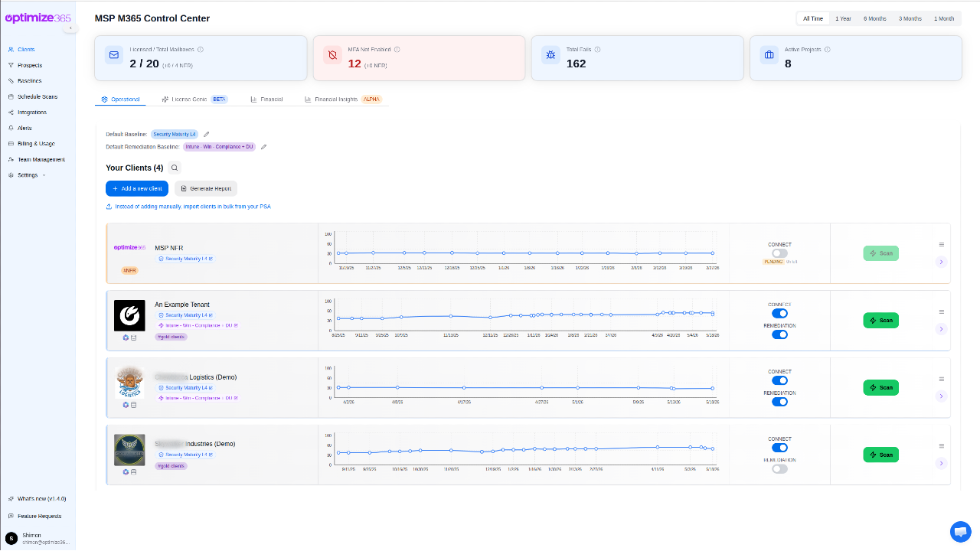Viewport: 980px width, 551px height.
Task: Click the round service icon under An Example Tenant logo
Action: 126,337
